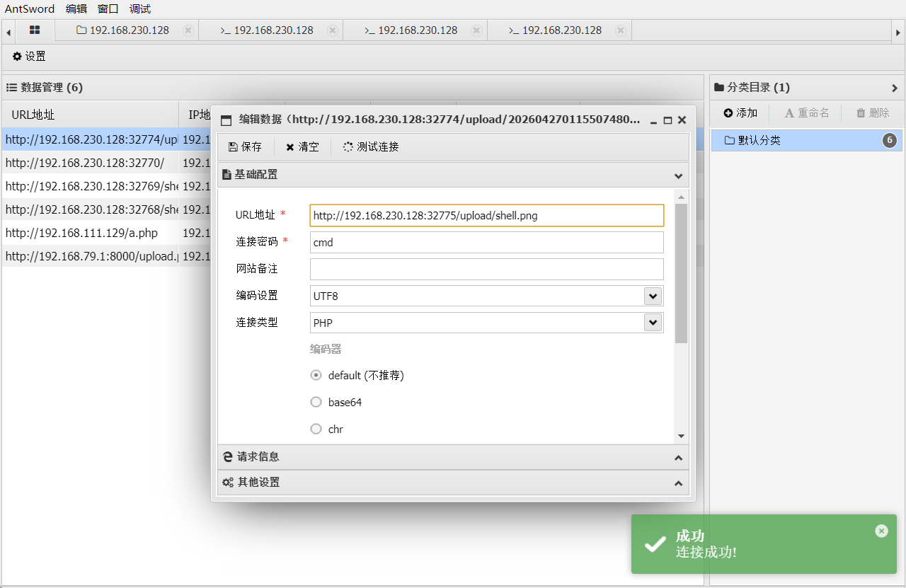
Task: Select the base64 encoder radio
Action: tap(316, 403)
